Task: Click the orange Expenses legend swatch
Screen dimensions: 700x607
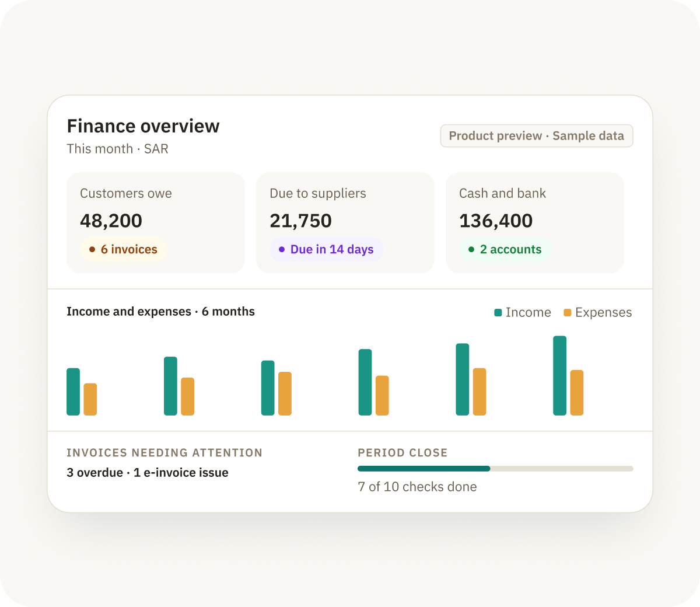Action: coord(568,313)
